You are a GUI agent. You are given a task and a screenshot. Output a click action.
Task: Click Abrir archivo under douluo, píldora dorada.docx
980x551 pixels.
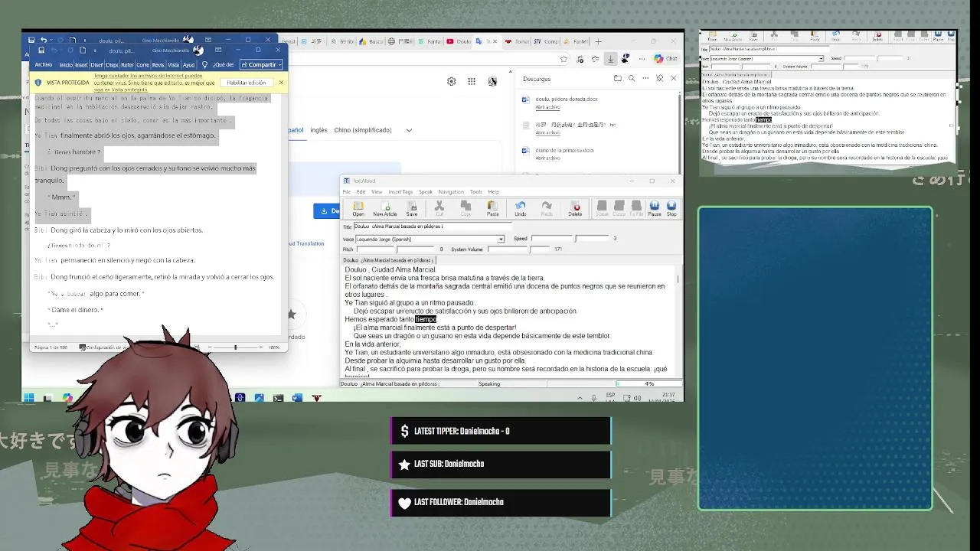click(547, 107)
